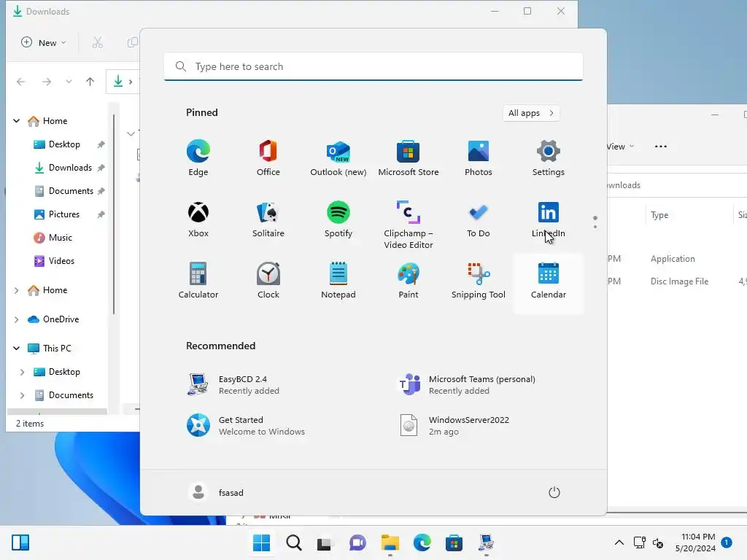Focus the Type here to search box
The image size is (747, 560).
[x=373, y=66]
